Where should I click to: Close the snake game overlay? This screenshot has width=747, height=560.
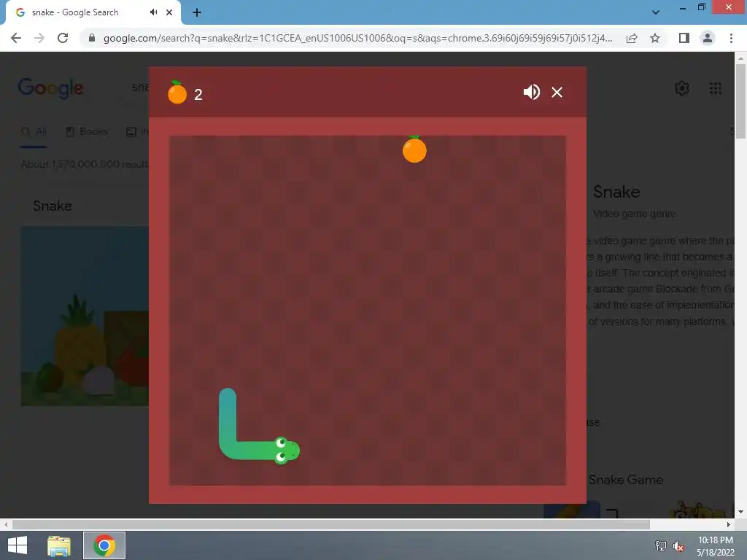tap(557, 92)
